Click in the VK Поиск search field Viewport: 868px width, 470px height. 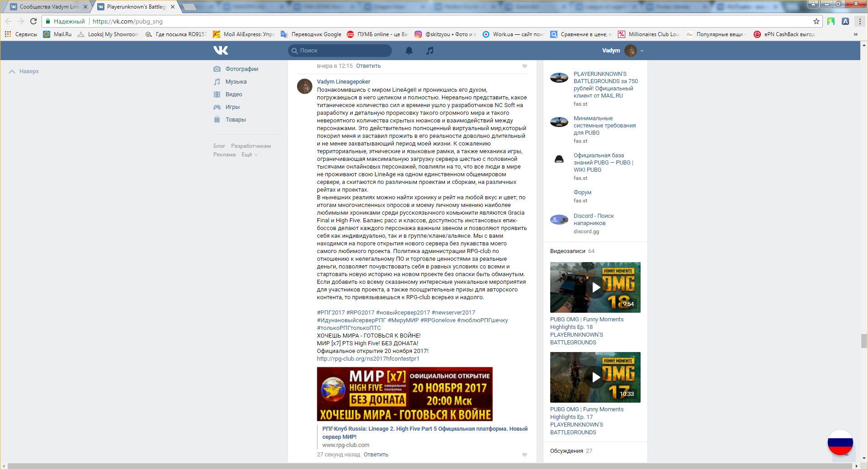340,51
